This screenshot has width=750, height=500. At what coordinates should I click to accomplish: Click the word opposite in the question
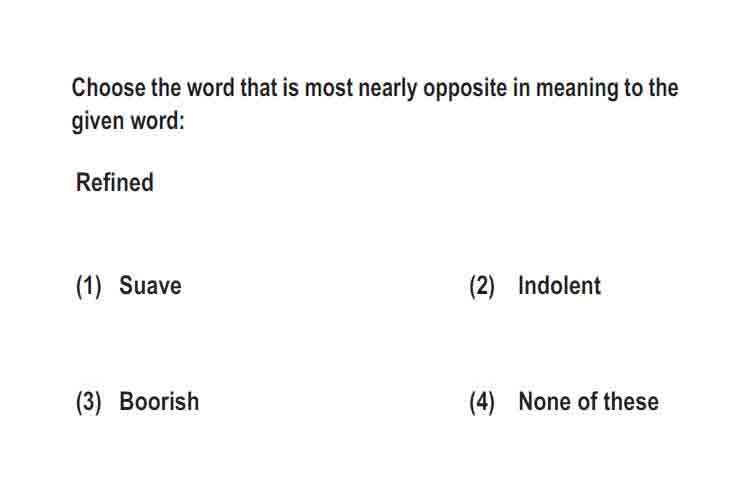(465, 89)
